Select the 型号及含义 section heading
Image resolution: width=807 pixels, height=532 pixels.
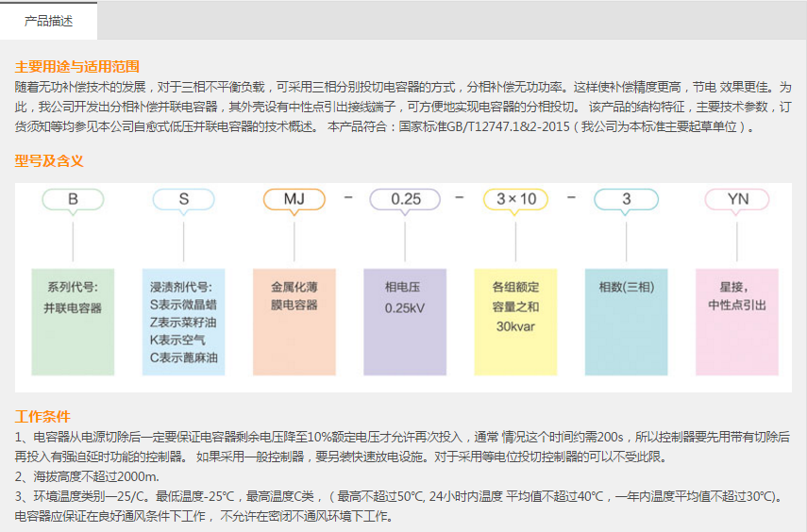coord(49,160)
